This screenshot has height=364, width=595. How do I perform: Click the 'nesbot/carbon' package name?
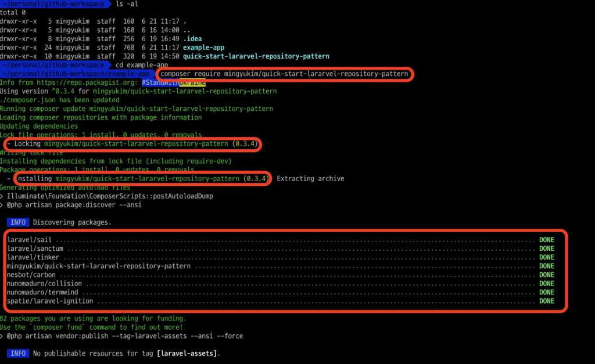coord(31,275)
